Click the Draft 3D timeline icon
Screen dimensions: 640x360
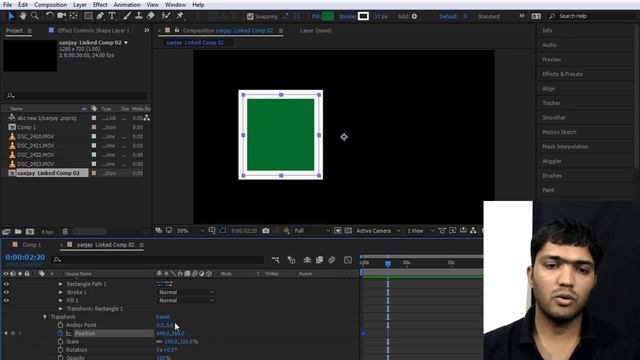291,260
